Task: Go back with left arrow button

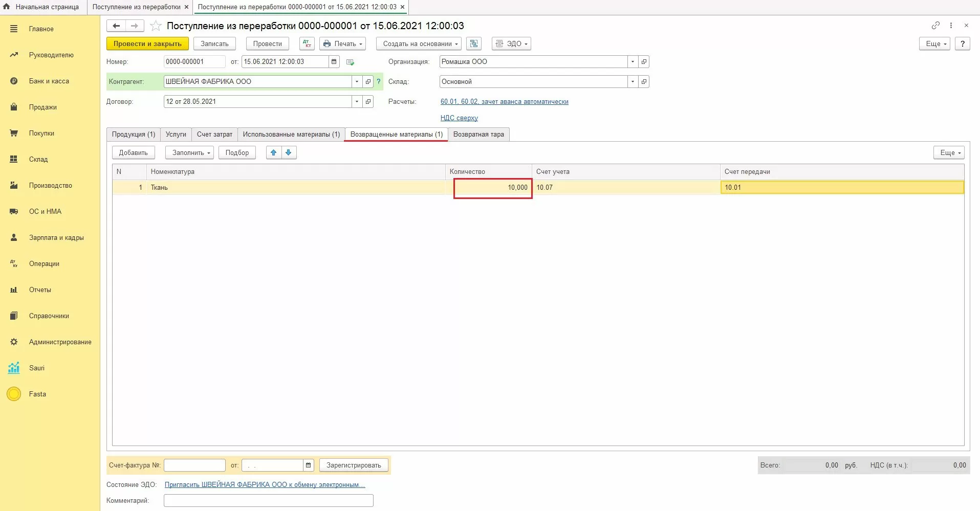Action: click(116, 26)
